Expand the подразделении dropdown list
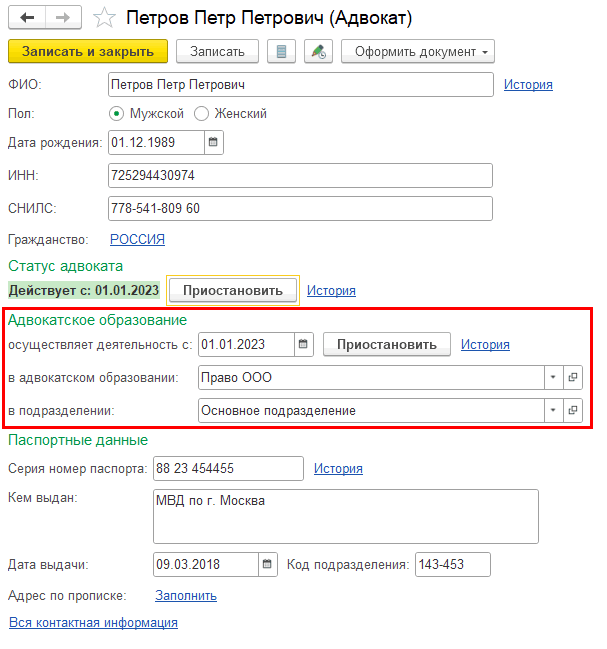607x649 pixels. pos(552,410)
